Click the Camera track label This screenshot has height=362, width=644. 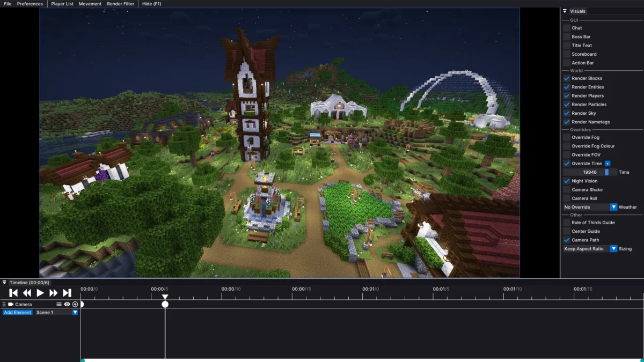(24, 304)
